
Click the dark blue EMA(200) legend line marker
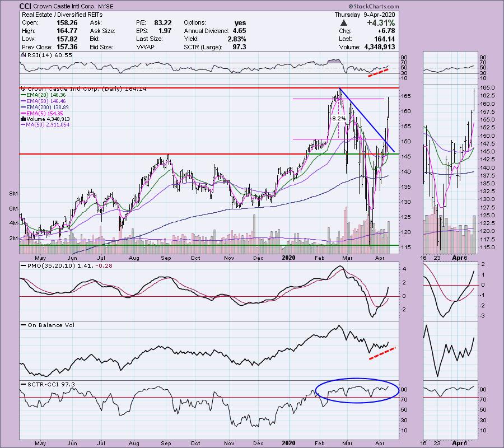[x=23, y=108]
